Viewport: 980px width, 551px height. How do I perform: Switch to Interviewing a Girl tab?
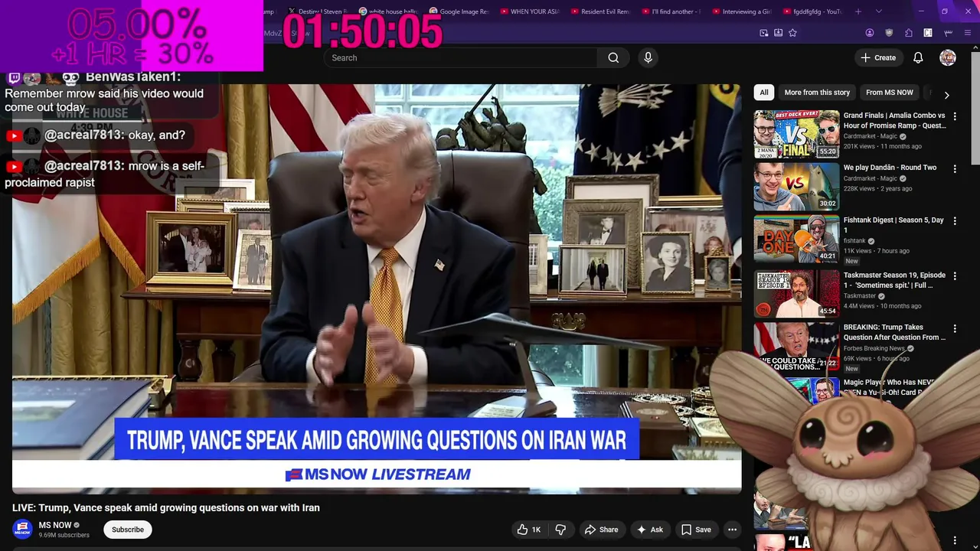(740, 11)
